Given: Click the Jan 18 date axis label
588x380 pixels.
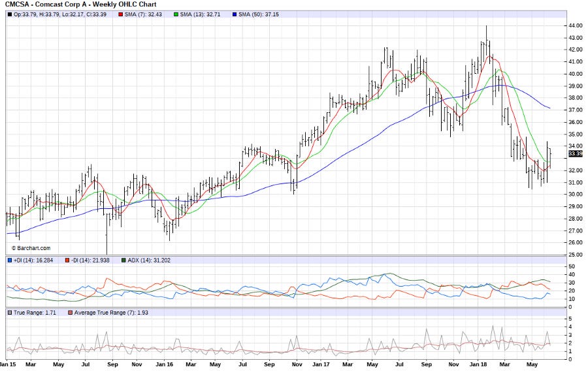Looking at the screenshot, I should pyautogui.click(x=478, y=364).
